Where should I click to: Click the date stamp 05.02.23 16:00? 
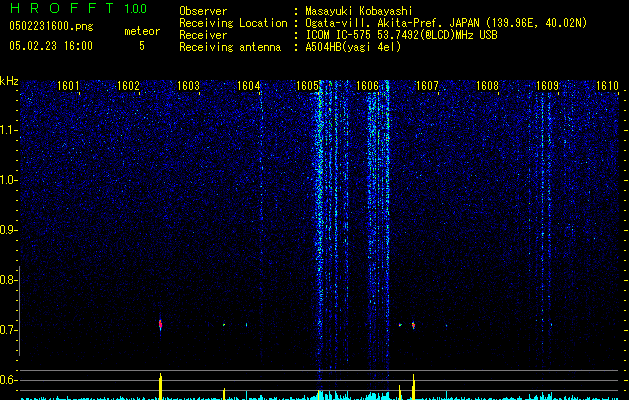(x=51, y=46)
